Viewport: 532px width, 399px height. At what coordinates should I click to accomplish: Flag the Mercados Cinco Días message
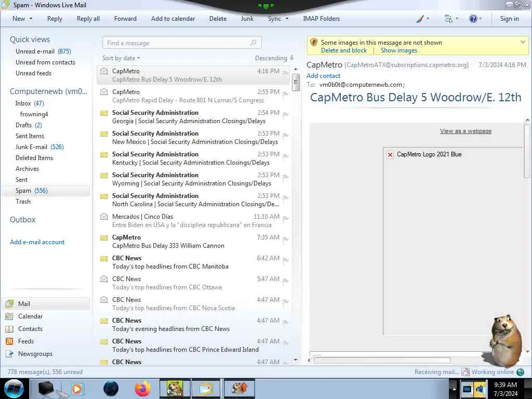(x=285, y=219)
